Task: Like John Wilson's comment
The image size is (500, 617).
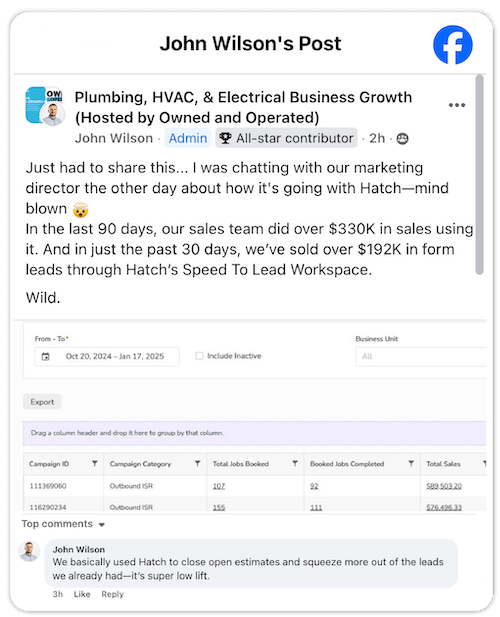Action: (82, 594)
